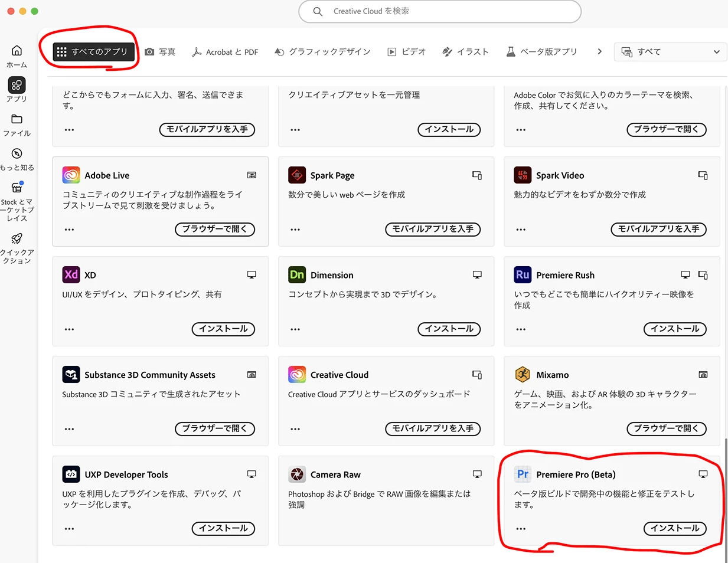This screenshot has height=563, width=728.
Task: Install Premiere Rush with インストール button
Action: pos(675,329)
